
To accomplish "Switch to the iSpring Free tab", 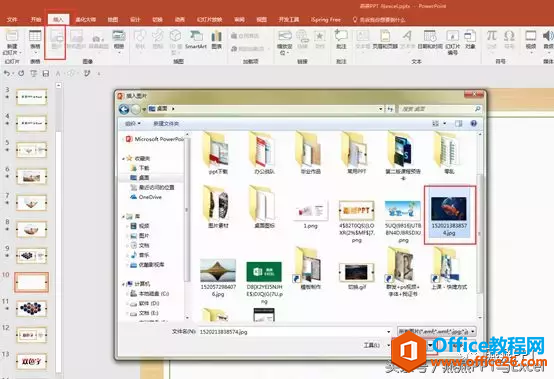I will tap(325, 19).
